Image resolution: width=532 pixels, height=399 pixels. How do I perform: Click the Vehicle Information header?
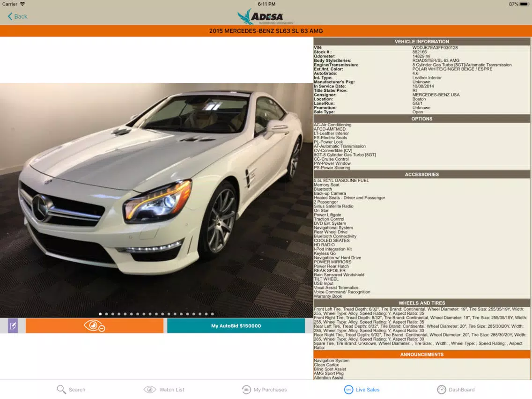(x=422, y=41)
